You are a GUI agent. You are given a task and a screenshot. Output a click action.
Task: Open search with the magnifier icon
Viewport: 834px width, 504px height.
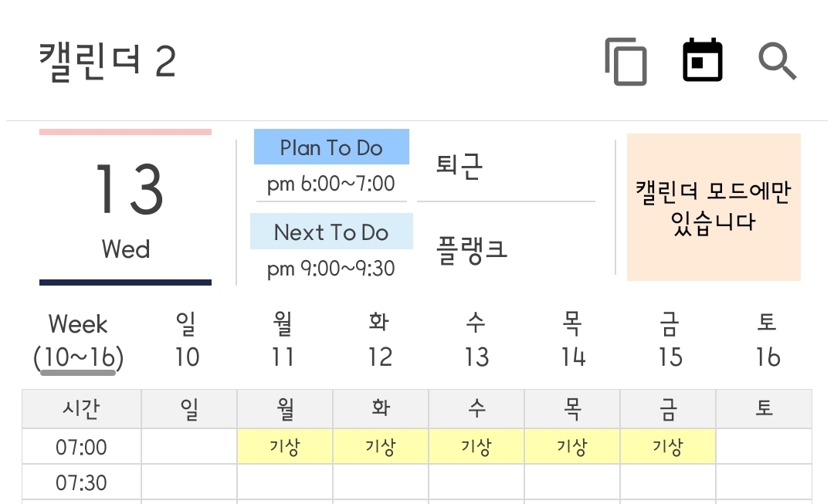click(777, 61)
